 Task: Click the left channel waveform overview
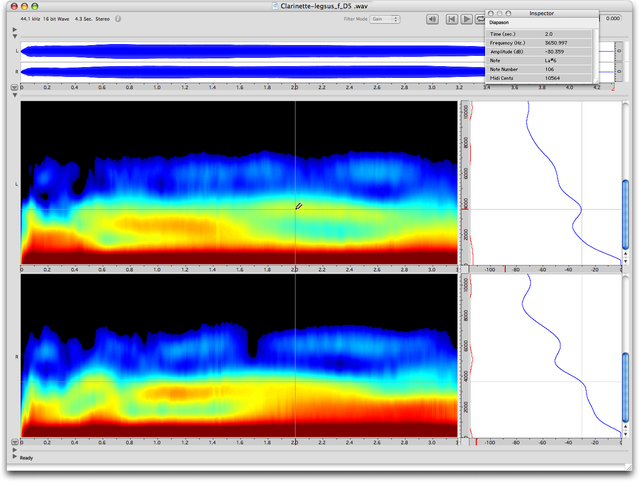point(250,51)
